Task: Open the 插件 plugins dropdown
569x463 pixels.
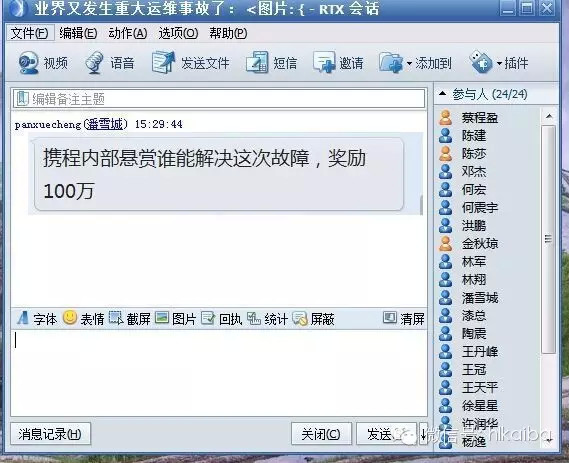Action: click(x=499, y=63)
